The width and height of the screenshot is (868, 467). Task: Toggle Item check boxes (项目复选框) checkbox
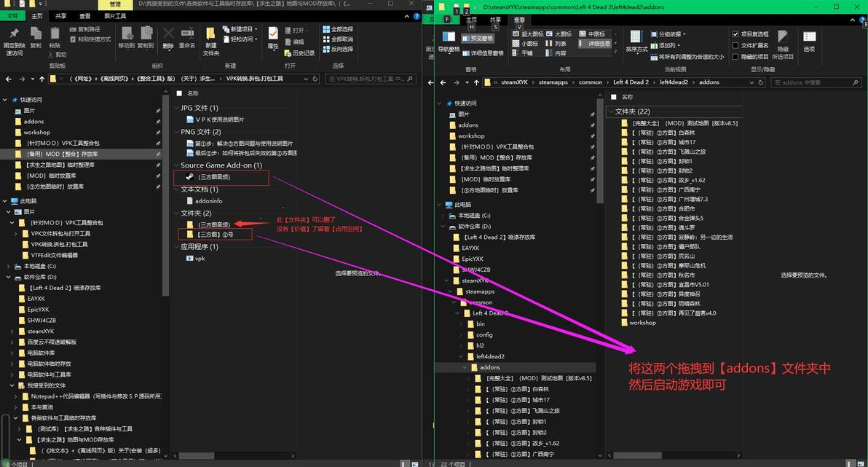pyautogui.click(x=735, y=34)
